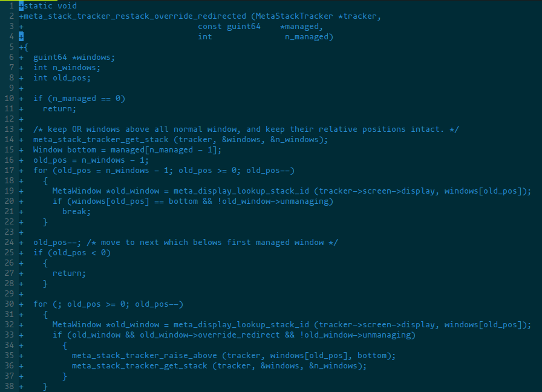Screen dimensions: 542x392
Task: Click the 'return;' on line 11
Action: pyautogui.click(x=59, y=109)
